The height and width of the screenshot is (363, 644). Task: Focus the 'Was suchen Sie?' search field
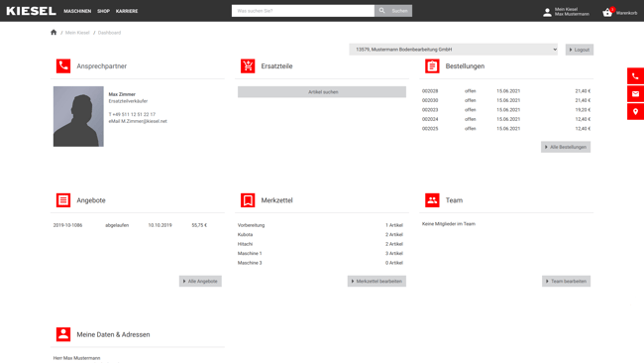[303, 11]
